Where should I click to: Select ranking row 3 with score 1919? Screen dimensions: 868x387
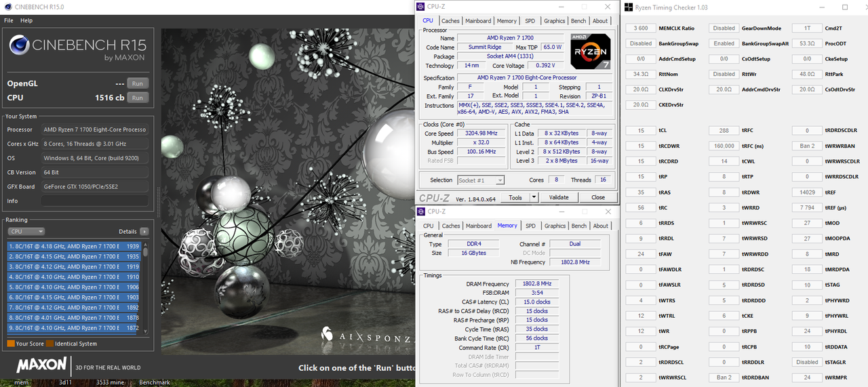73,266
